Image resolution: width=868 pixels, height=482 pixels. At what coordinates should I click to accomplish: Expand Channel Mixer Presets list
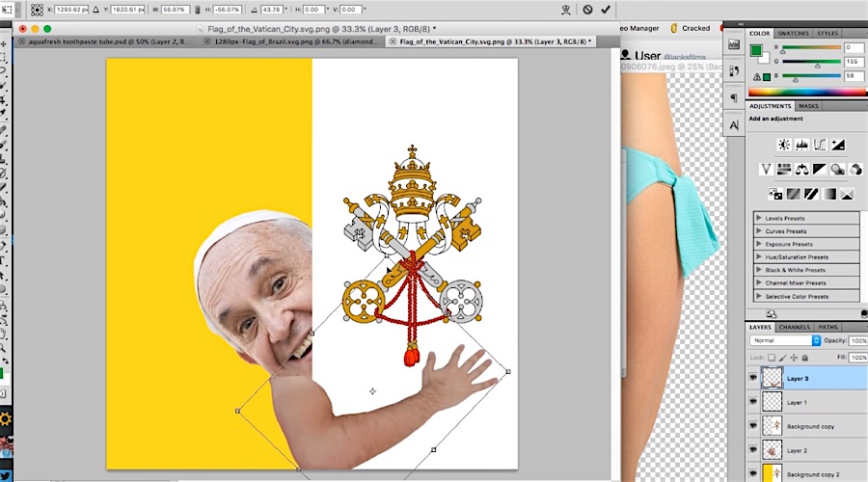click(759, 282)
